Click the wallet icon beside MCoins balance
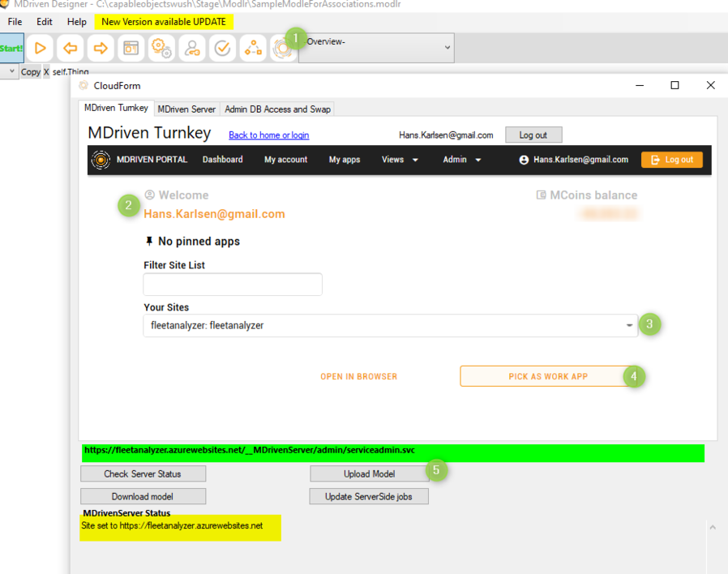Screen dimensions: 728x574 pyautogui.click(x=541, y=195)
